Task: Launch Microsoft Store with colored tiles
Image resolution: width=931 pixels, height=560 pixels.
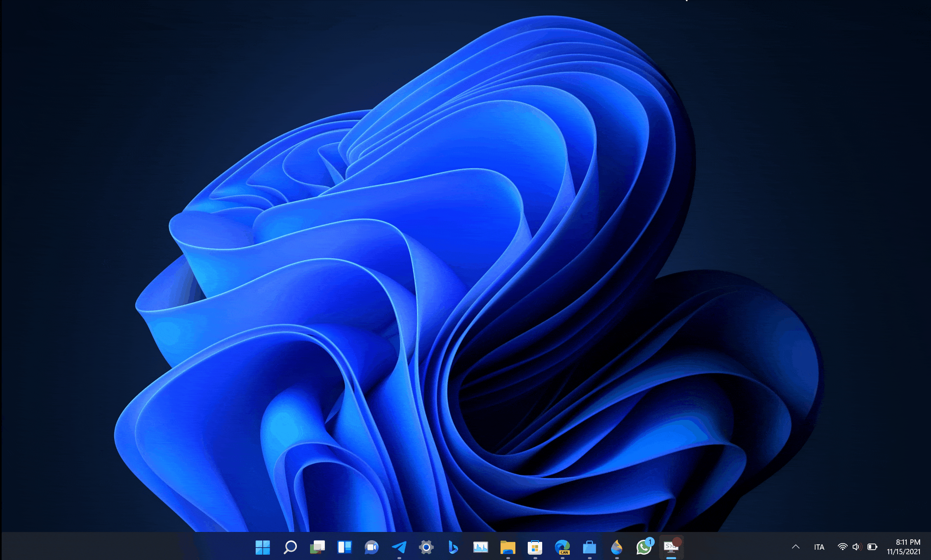Action: [x=535, y=547]
